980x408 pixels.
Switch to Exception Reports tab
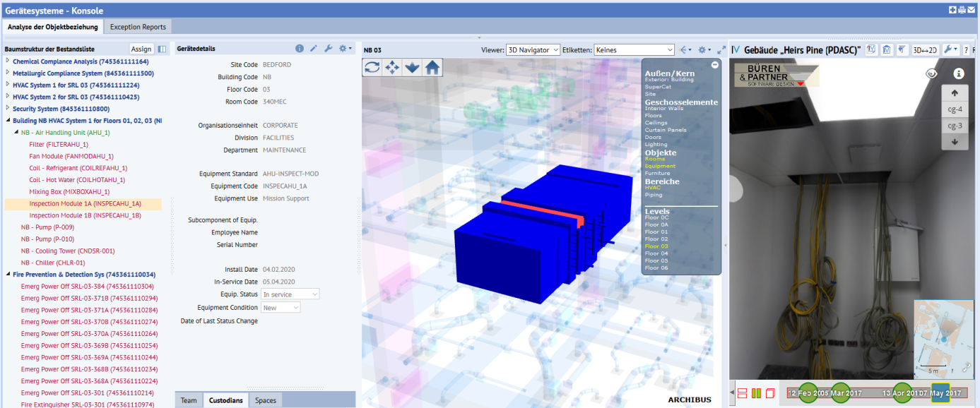[138, 27]
